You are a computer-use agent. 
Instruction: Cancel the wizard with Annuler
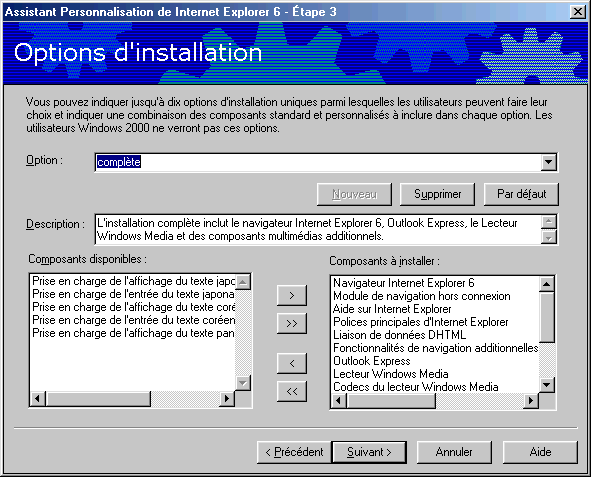(x=454, y=452)
